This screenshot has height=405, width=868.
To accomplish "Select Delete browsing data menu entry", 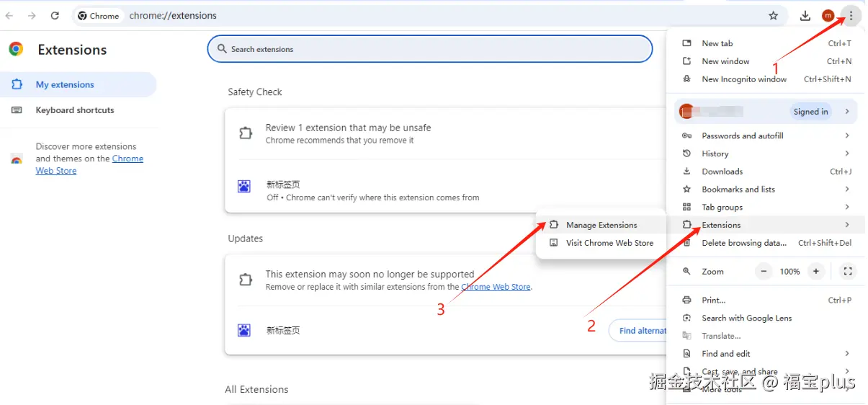I will (x=766, y=243).
